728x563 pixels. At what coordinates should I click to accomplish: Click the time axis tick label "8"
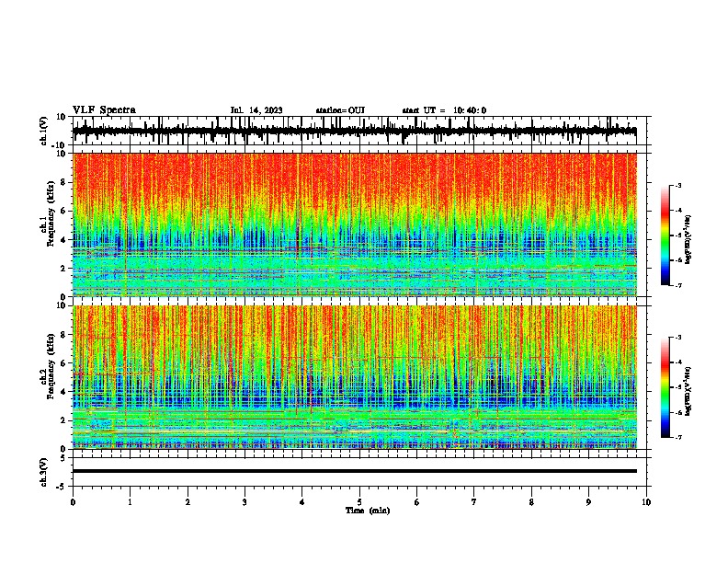[x=531, y=502]
